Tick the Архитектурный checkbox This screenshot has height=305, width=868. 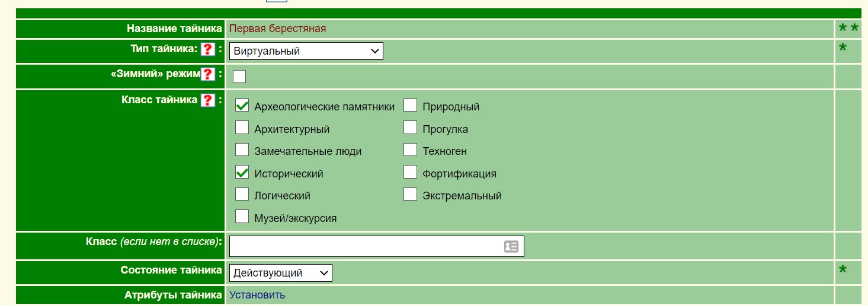(x=242, y=128)
